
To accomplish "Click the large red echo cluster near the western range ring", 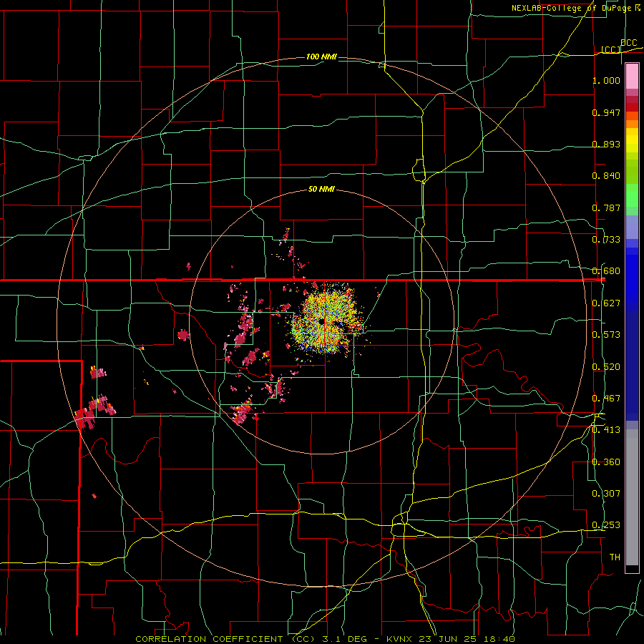I will [x=95, y=411].
